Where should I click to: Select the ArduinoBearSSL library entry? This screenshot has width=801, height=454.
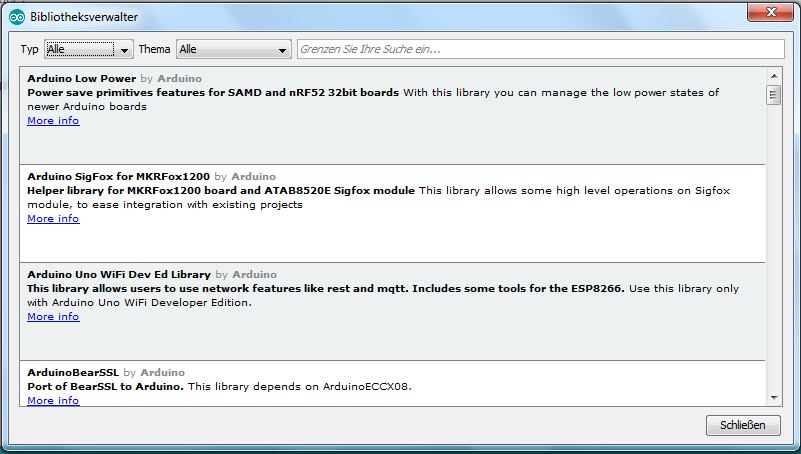click(392, 380)
